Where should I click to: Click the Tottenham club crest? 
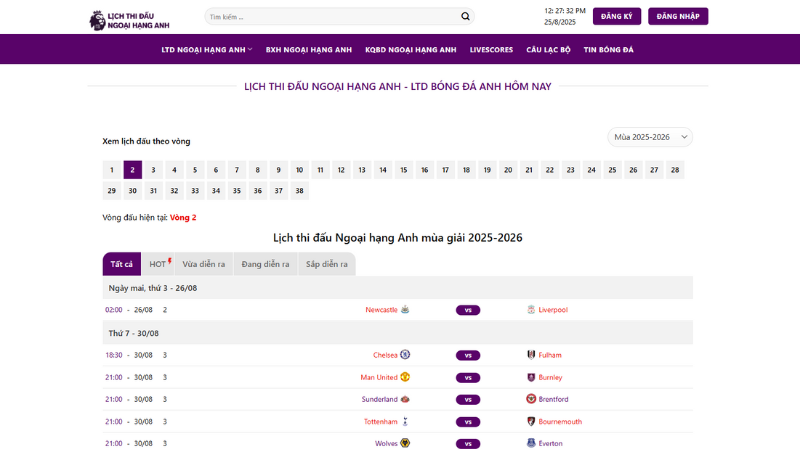pos(405,421)
